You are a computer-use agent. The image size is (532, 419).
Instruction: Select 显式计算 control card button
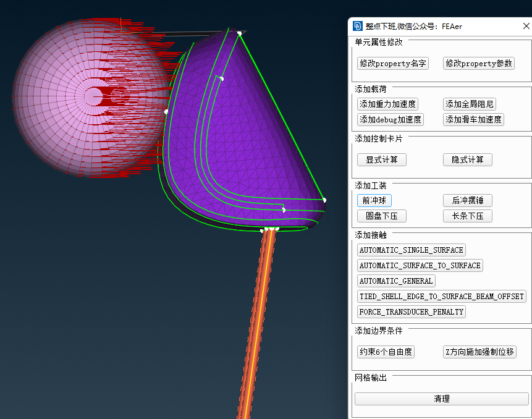click(382, 160)
